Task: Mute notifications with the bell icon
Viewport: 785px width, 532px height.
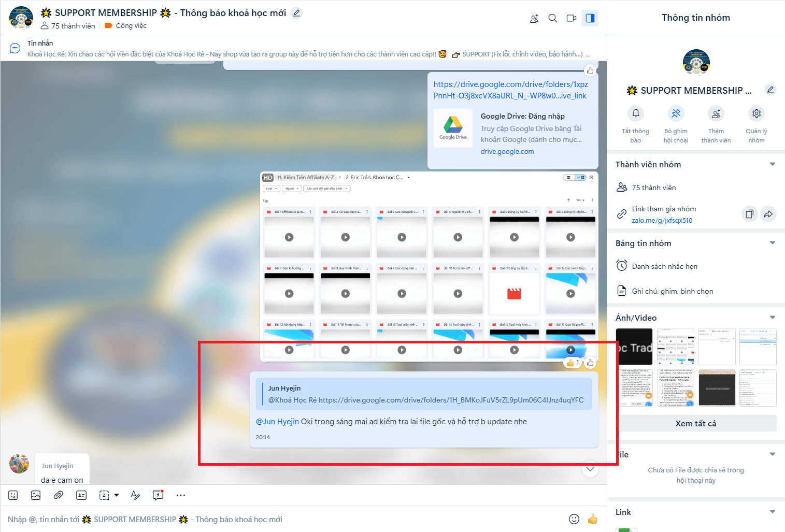Action: tap(636, 113)
